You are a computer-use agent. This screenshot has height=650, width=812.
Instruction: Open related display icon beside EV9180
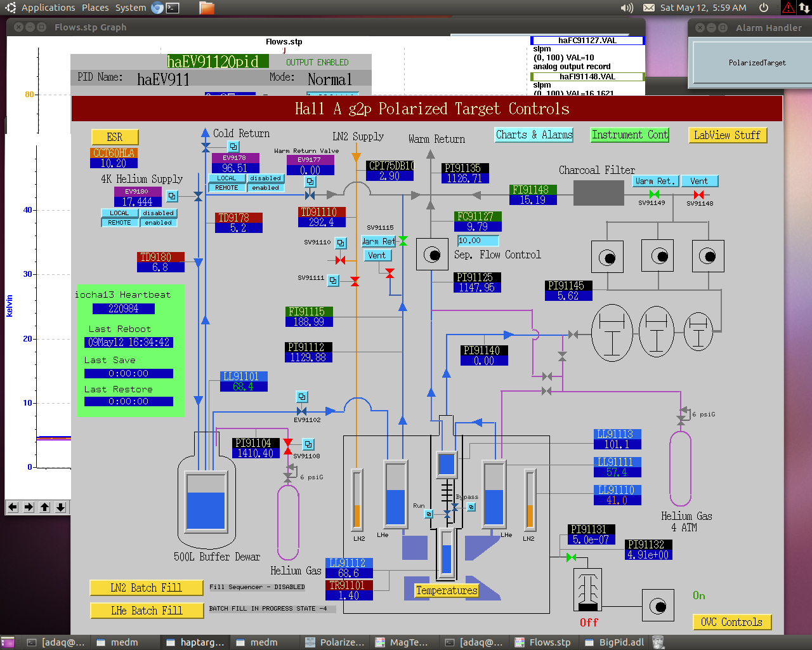[x=172, y=196]
